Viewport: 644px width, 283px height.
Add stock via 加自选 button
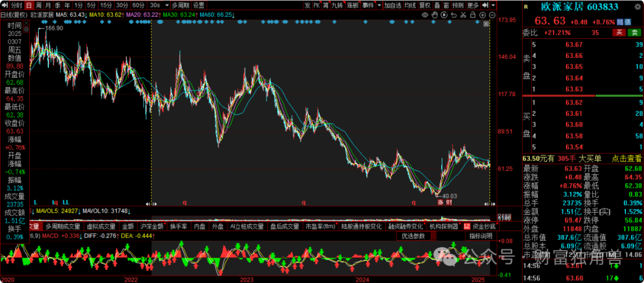(392, 5)
